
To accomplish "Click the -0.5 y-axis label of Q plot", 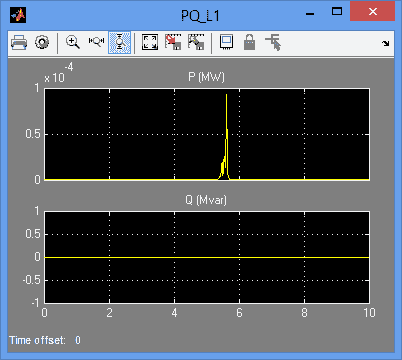I will pos(32,280).
